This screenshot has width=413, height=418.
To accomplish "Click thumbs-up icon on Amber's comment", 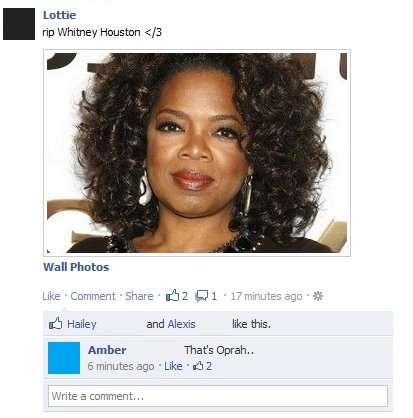I will [198, 366].
